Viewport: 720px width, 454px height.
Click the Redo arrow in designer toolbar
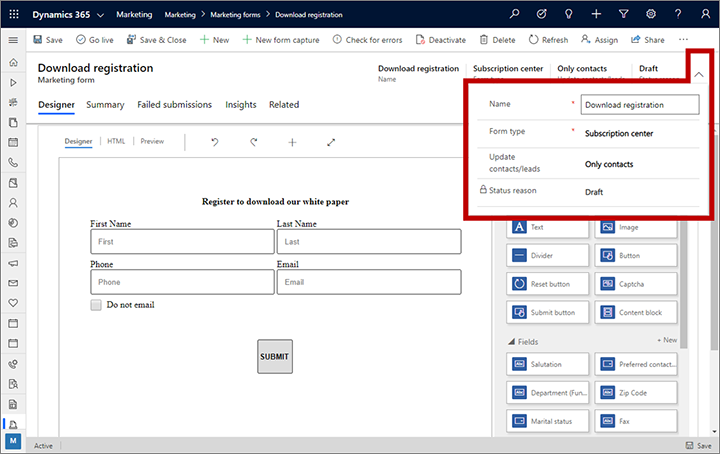(253, 142)
